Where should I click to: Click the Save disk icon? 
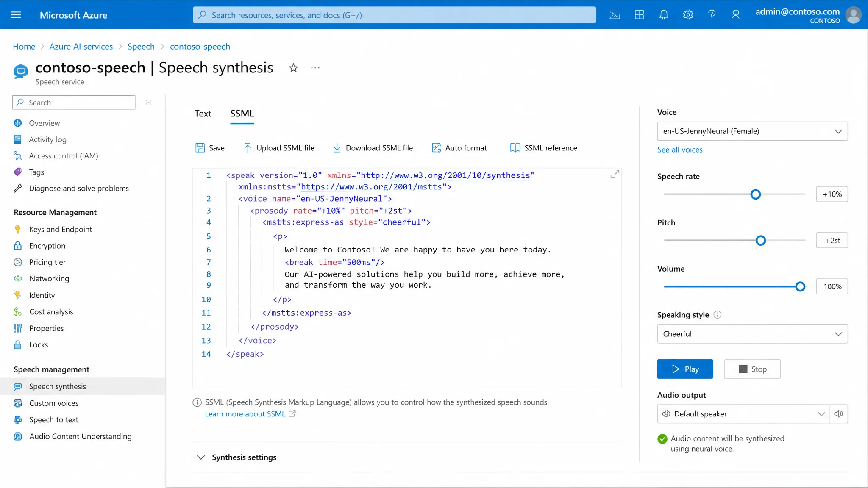(200, 148)
